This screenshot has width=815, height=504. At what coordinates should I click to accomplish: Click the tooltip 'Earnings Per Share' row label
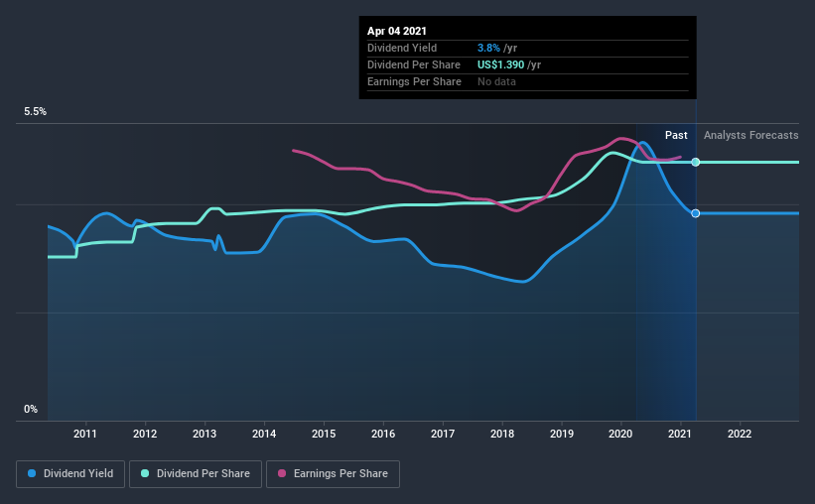point(414,81)
